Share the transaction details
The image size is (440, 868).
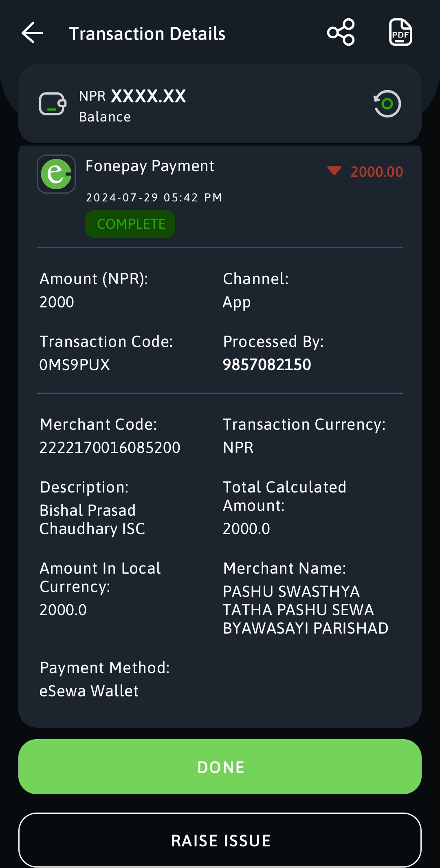341,32
